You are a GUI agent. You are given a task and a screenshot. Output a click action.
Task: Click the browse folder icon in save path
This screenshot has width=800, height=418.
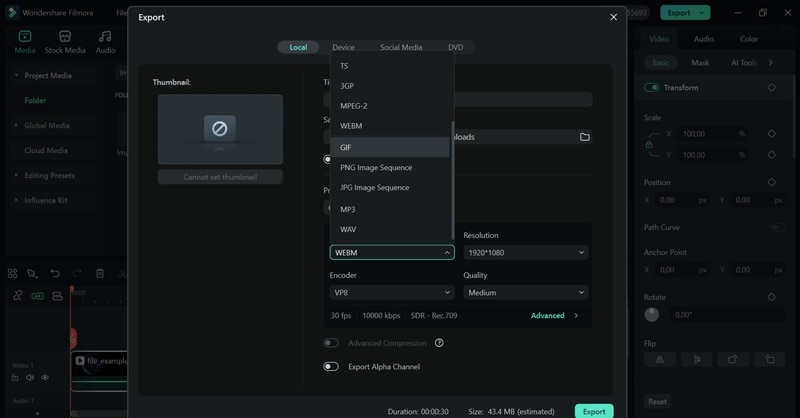pyautogui.click(x=585, y=137)
